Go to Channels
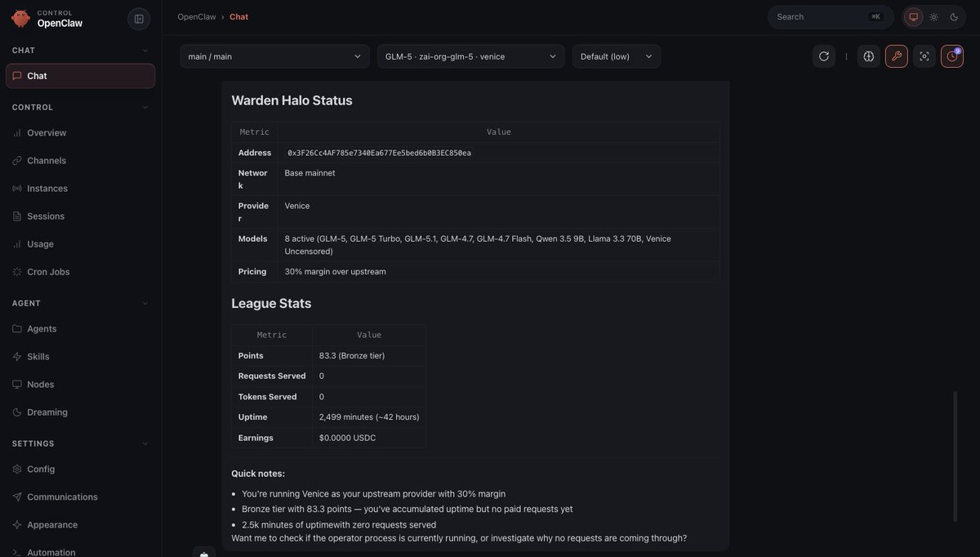The image size is (980, 557). 80,161
